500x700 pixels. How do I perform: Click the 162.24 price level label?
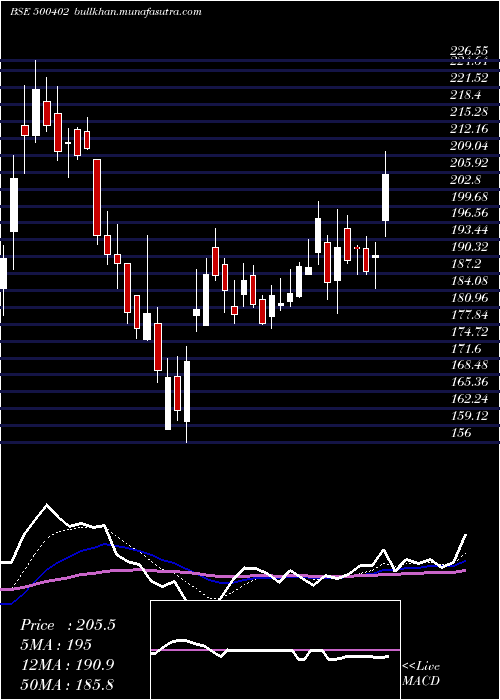(x=469, y=399)
